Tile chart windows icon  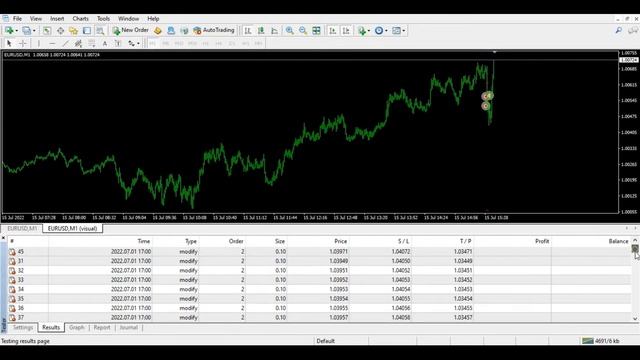(316, 31)
